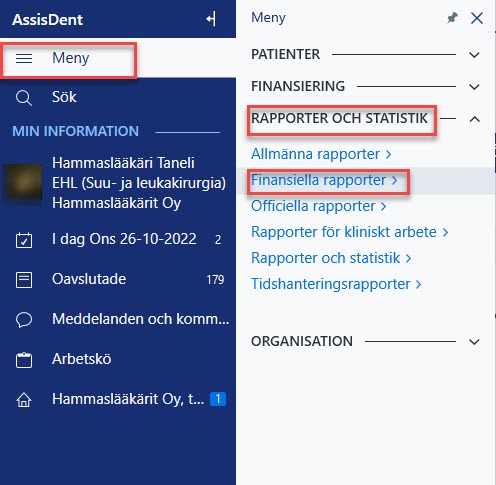The height and width of the screenshot is (485, 496).
Task: Expand the ORGANISATION section
Action: click(474, 342)
